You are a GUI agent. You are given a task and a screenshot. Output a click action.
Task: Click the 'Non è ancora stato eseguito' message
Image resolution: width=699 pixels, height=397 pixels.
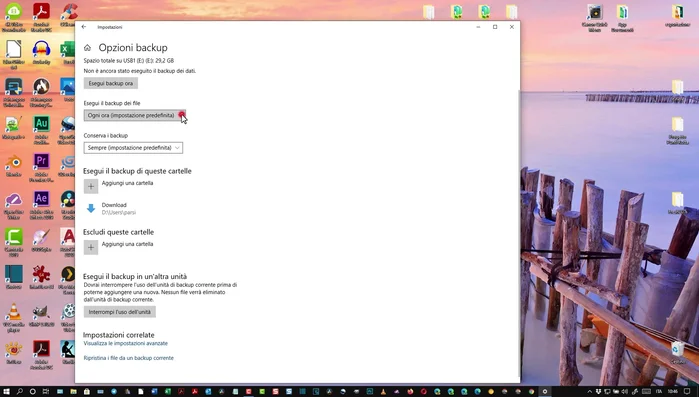tap(140, 71)
